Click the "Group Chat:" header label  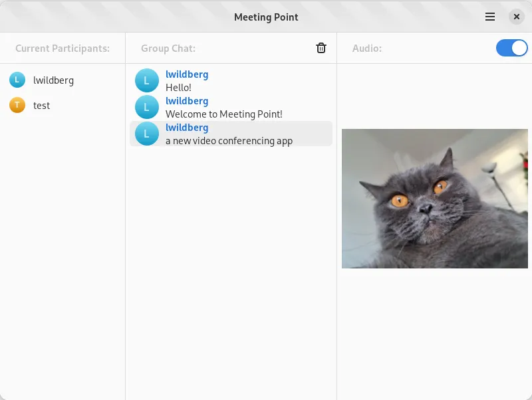click(x=168, y=49)
